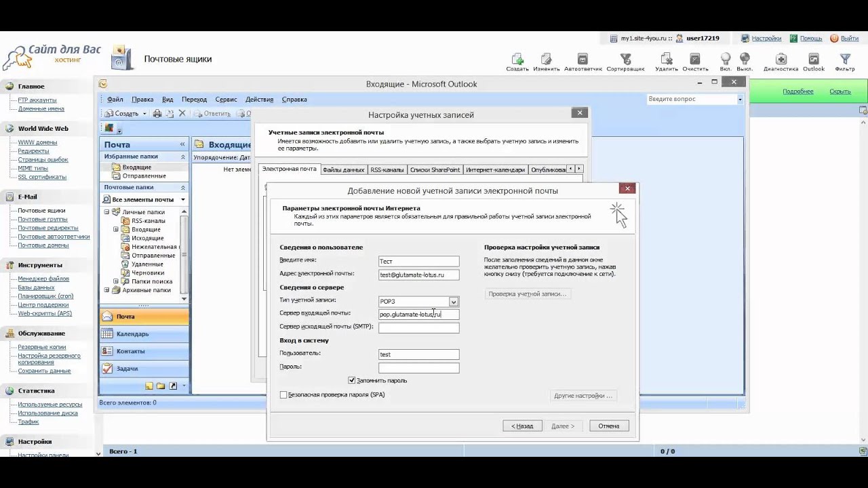Click the Помощь link
Viewport: 868px width, 488px height.
click(x=811, y=39)
